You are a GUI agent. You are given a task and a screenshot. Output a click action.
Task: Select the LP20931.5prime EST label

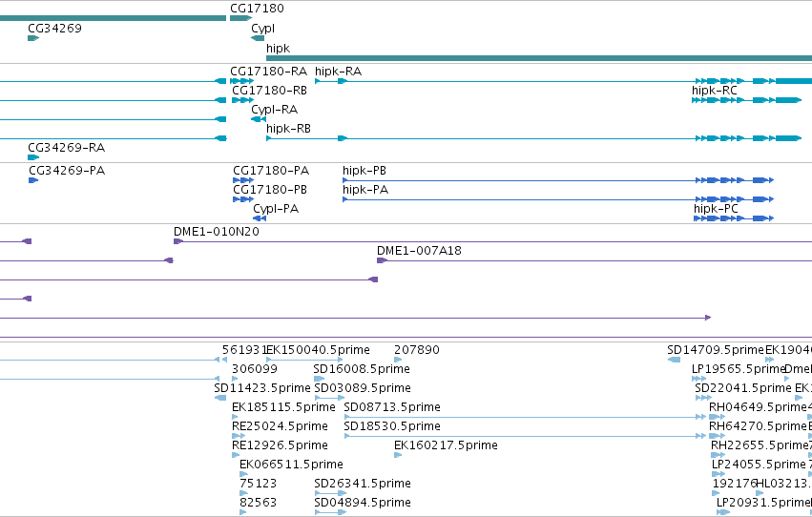tap(762, 504)
